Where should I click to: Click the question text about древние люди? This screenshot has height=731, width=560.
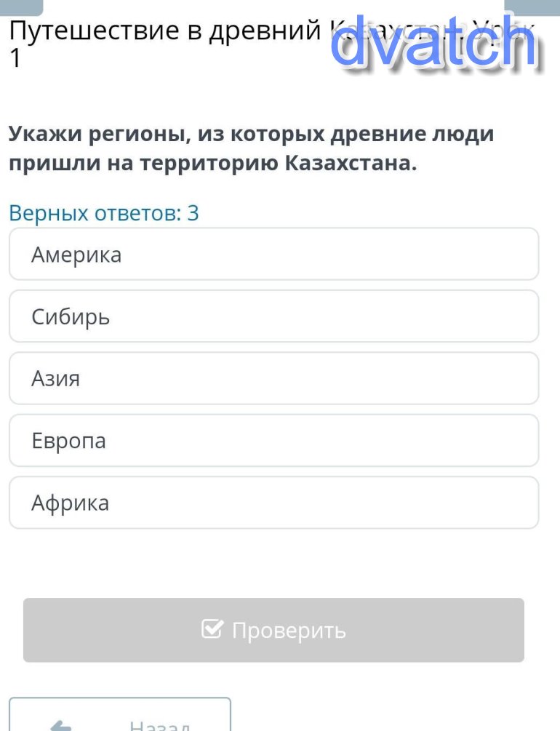coord(251,148)
